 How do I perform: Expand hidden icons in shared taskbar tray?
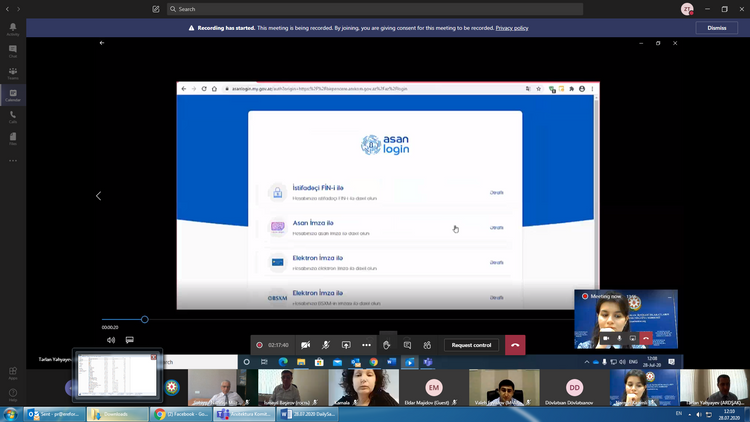[x=587, y=362]
